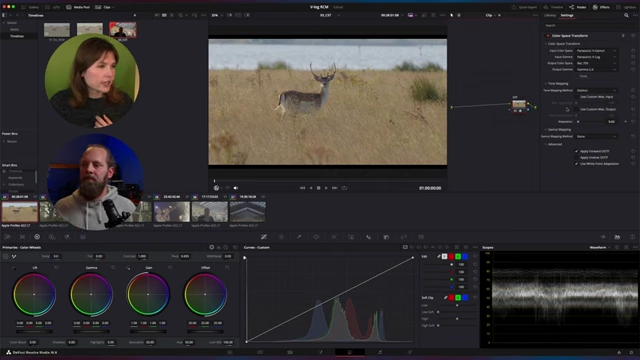Viewport: 640px width, 360px height.
Task: Collapse the Advanced section
Action: click(546, 144)
